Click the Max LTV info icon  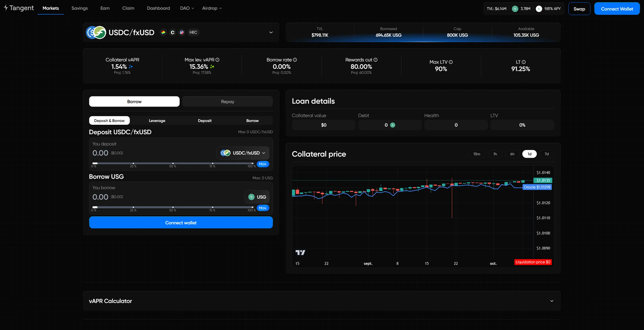click(x=451, y=62)
